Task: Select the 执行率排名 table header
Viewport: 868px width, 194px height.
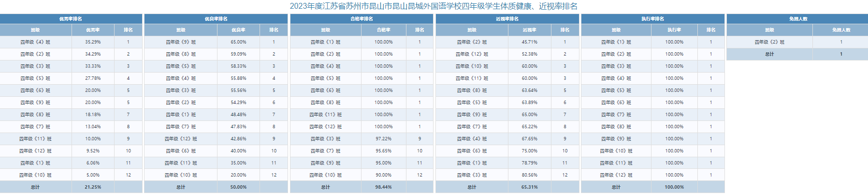Action: pyautogui.click(x=652, y=19)
